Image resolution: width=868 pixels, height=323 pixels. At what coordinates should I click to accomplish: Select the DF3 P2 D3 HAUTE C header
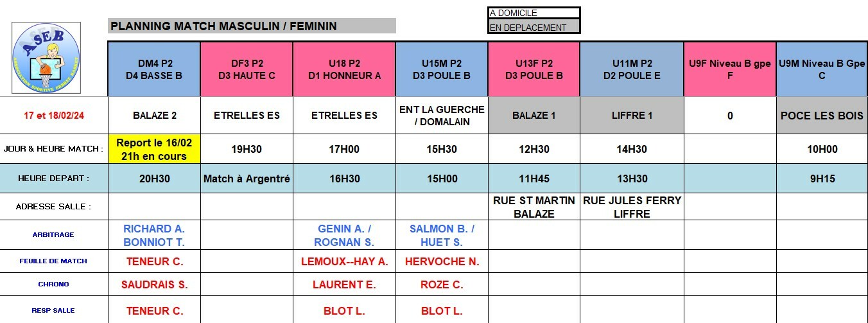tap(247, 69)
